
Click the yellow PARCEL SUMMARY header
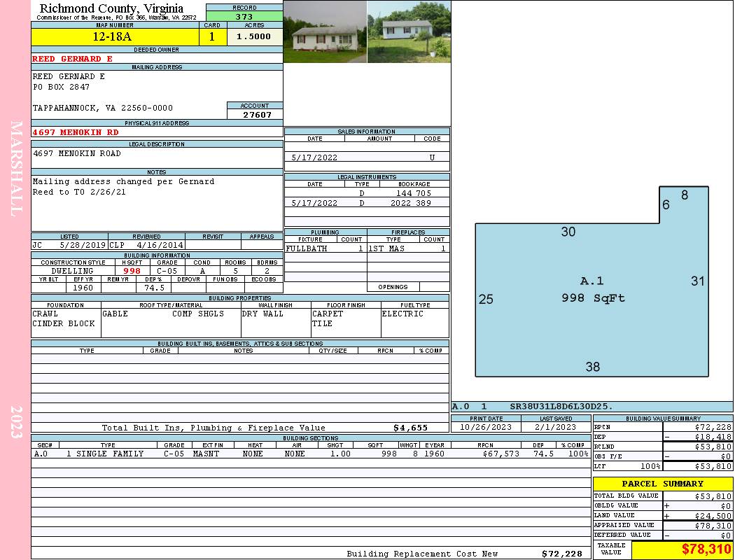point(663,484)
